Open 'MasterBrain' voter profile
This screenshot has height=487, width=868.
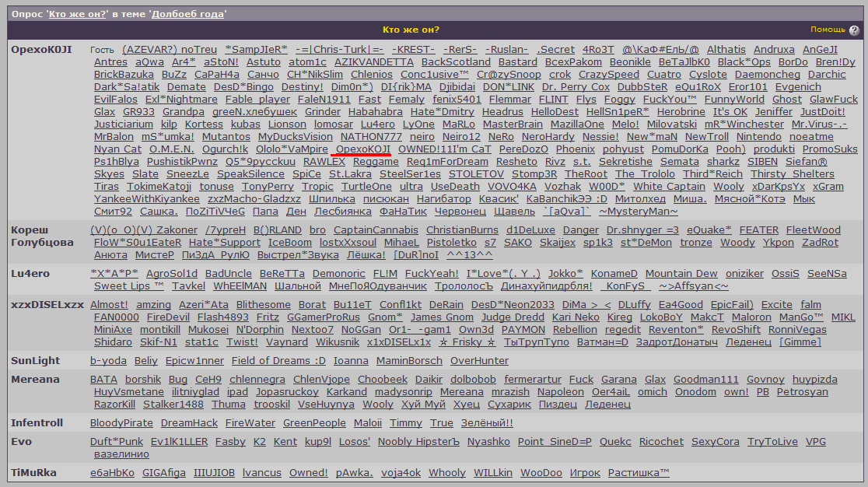pos(513,124)
